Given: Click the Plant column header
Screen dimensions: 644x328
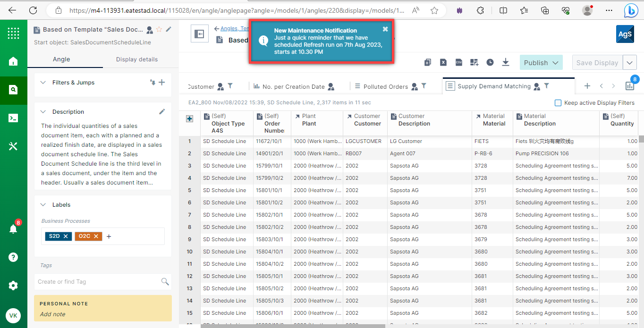Looking at the screenshot, I should coord(317,124).
